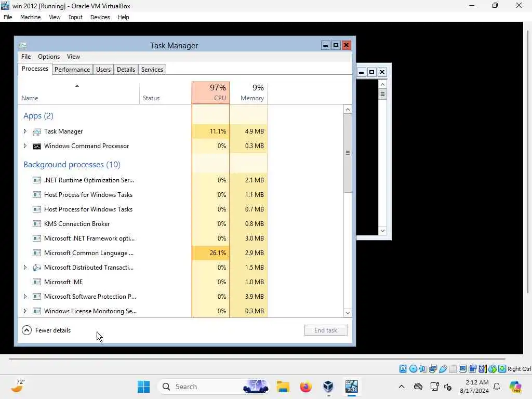Click the VirtualBox CPU virtualization status icon
This screenshot has height=399, width=532.
(x=483, y=369)
